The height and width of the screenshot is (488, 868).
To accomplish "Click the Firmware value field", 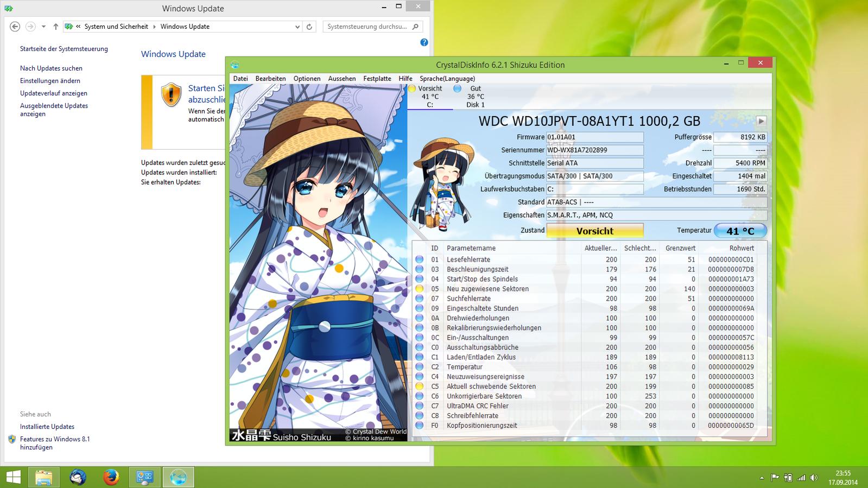I will 595,137.
